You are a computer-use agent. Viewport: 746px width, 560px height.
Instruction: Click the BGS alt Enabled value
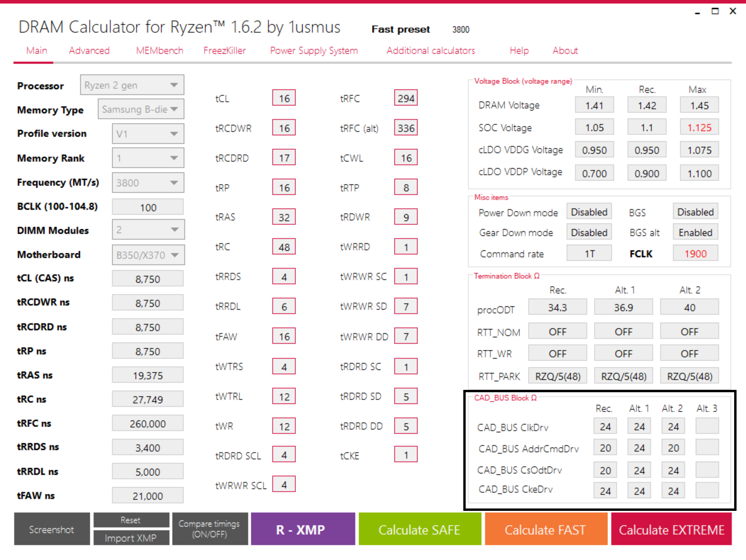[695, 233]
